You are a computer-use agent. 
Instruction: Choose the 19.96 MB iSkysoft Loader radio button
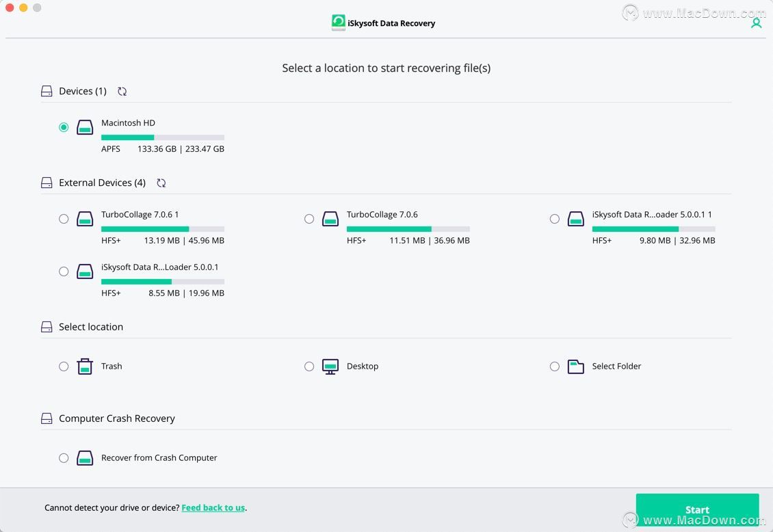pos(64,271)
